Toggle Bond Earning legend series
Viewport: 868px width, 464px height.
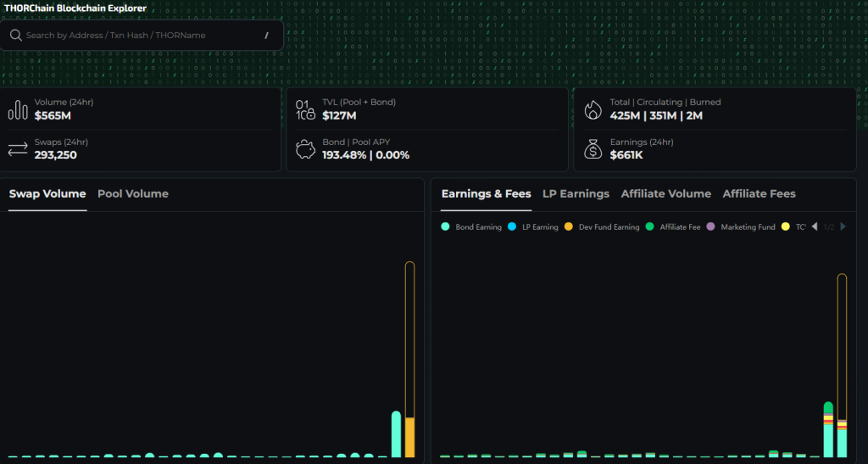pyautogui.click(x=471, y=227)
